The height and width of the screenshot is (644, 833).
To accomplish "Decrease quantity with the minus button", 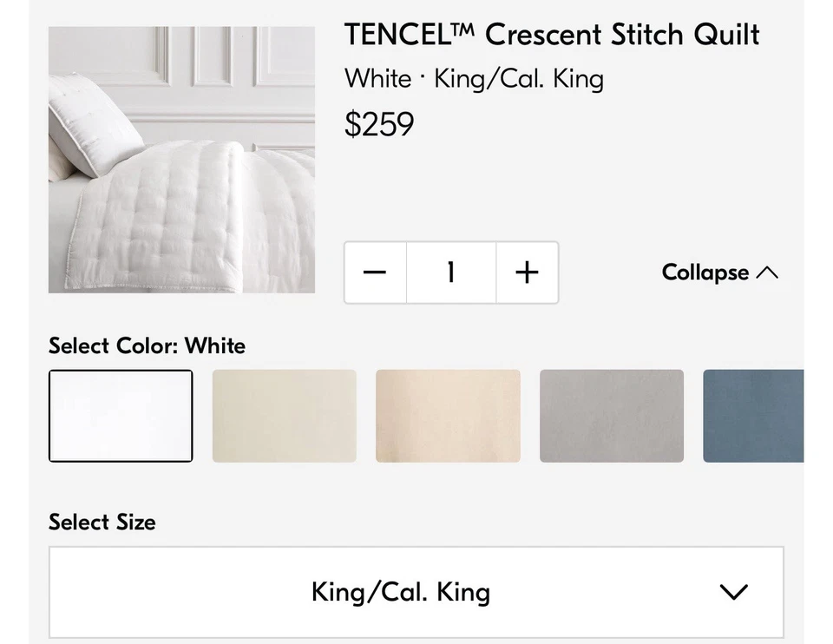I will tap(375, 273).
